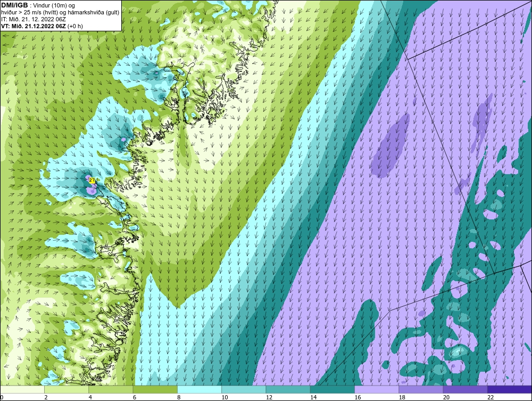
Task: Select the 20–22 m/s violet swatch
Action: coord(465,389)
